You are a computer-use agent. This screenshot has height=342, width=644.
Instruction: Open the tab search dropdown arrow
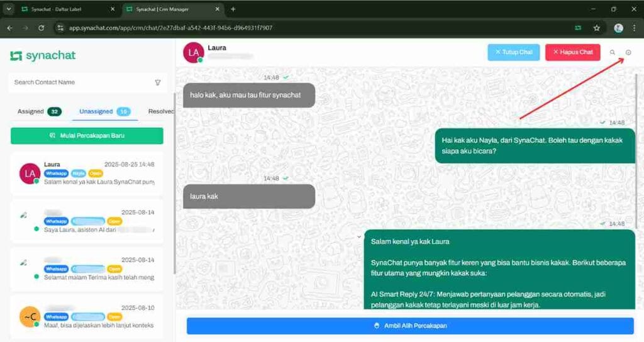pos(9,9)
